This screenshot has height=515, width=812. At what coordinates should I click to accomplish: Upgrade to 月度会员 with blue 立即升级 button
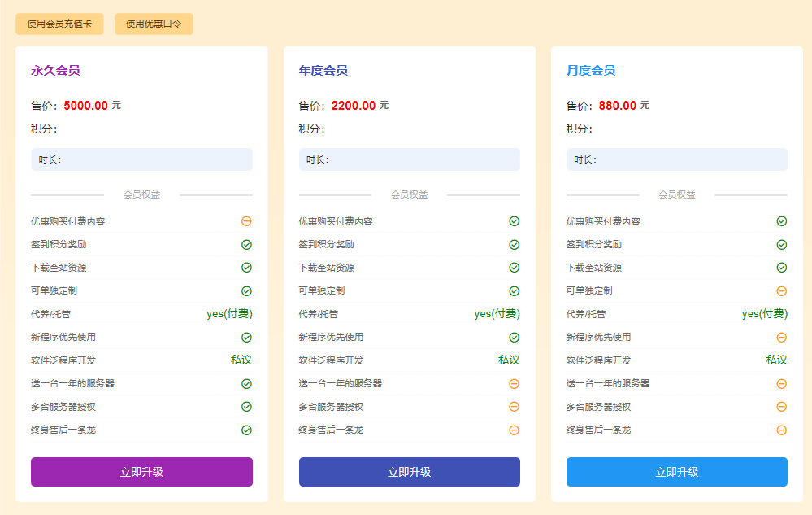(x=676, y=472)
